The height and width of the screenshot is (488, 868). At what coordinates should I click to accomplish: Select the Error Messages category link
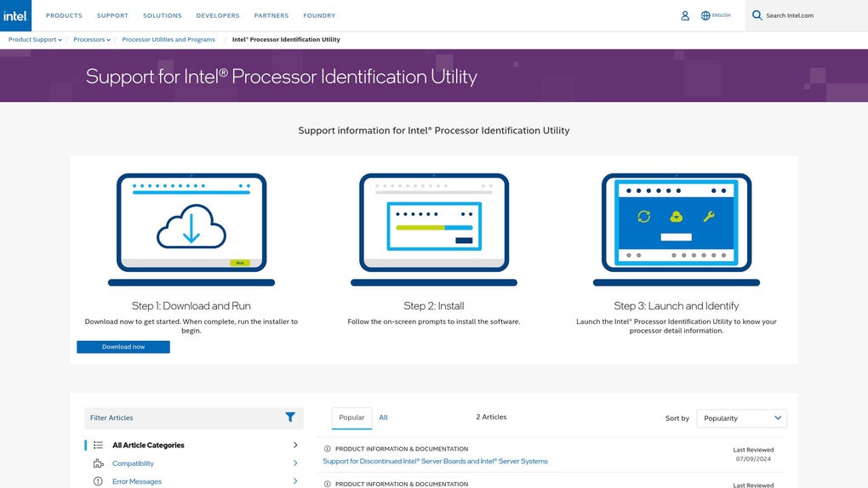[137, 481]
